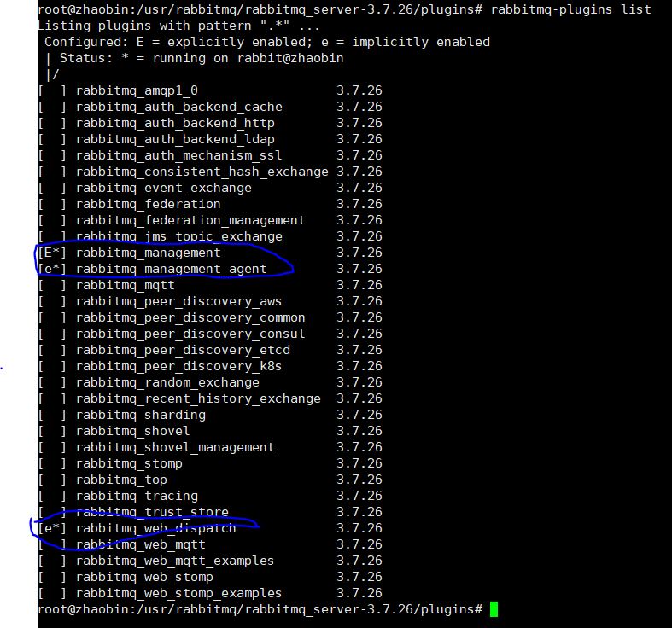Click the 'Status: * = running' line

coord(202,58)
